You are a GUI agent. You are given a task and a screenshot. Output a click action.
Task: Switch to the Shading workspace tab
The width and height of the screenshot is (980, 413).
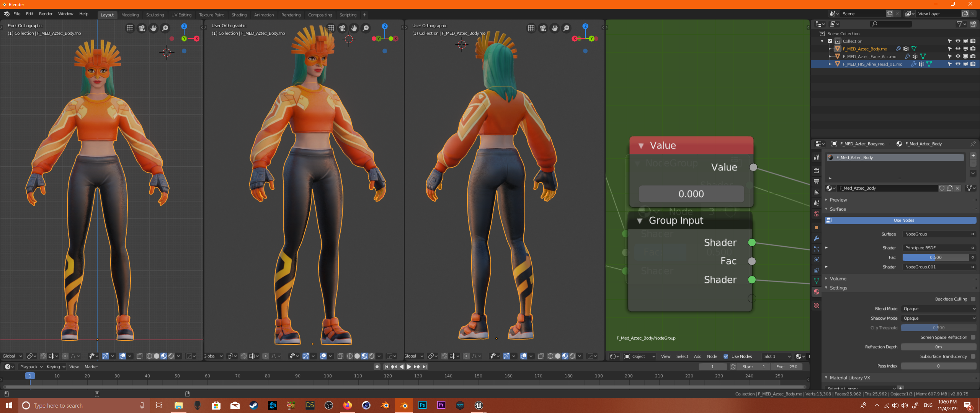[239, 15]
